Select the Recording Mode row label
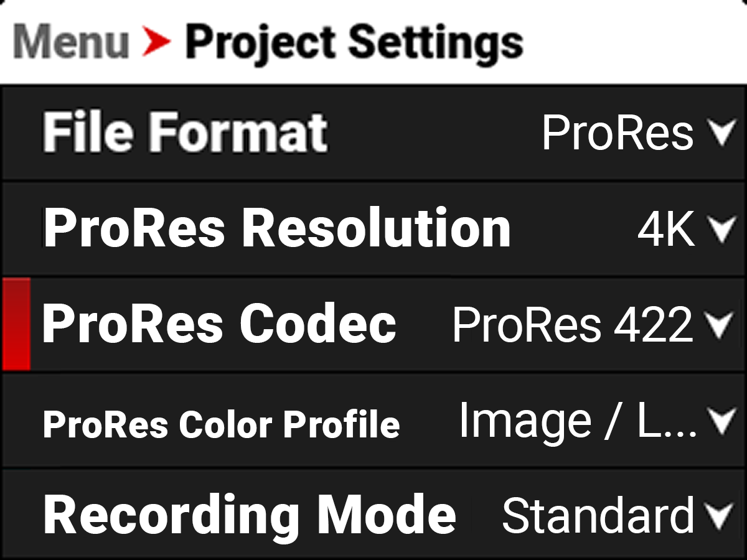747x560 pixels. coord(250,515)
